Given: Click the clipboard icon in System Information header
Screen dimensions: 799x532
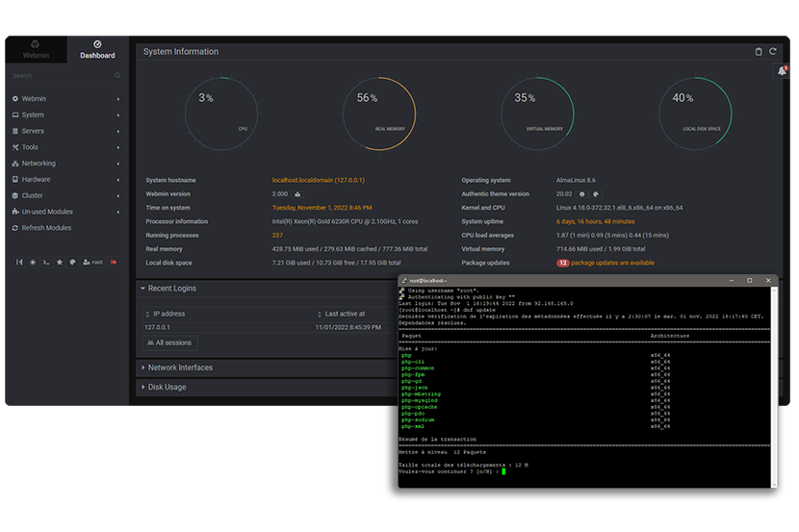Looking at the screenshot, I should point(759,51).
